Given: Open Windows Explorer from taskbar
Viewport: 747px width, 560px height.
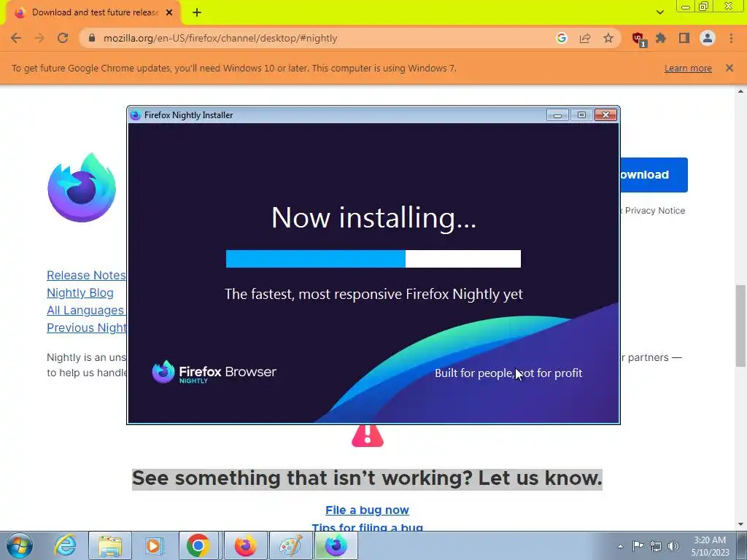Looking at the screenshot, I should coord(110,545).
